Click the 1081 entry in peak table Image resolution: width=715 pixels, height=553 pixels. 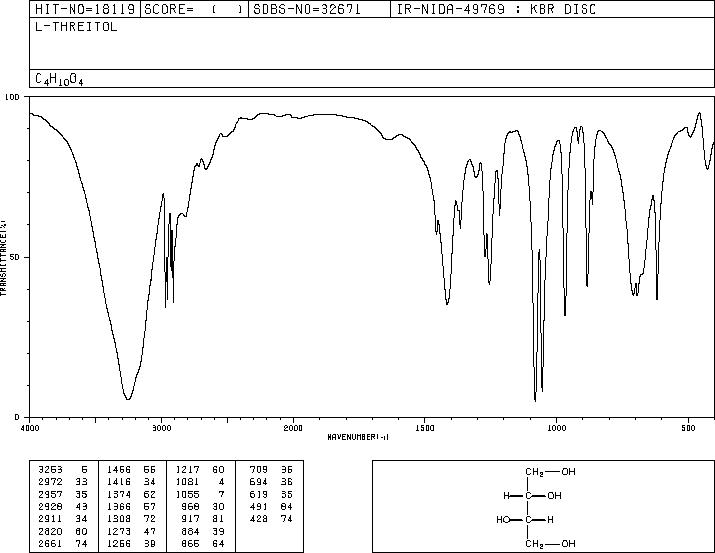coord(188,482)
